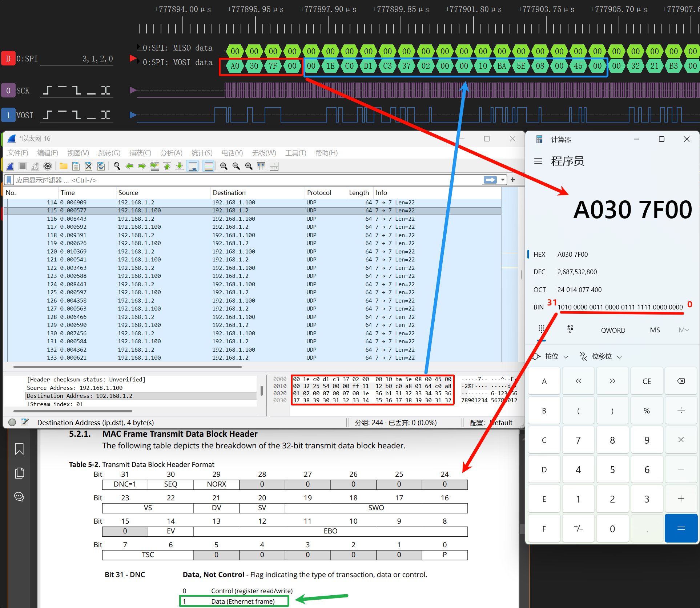The height and width of the screenshot is (608, 700).
Task: Click the QWORD word size button
Action: (613, 330)
